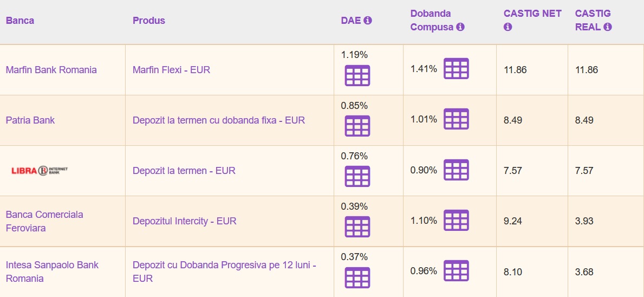Open DAE table for Intesa Sanpaolo deposit

(x=357, y=277)
